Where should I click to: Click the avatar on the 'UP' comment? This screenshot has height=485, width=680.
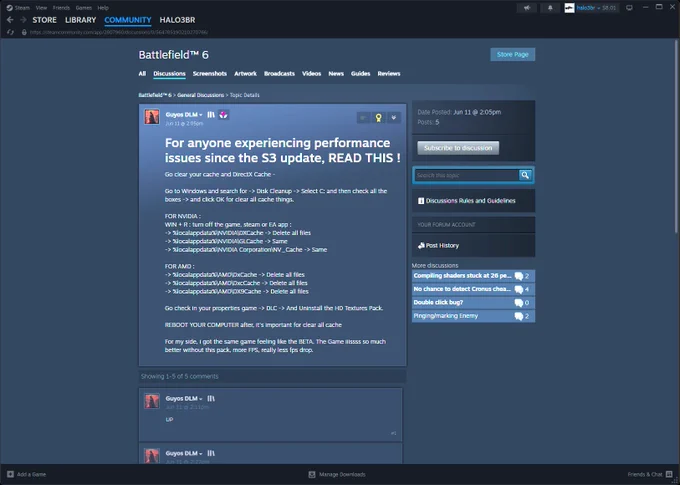[x=152, y=401]
